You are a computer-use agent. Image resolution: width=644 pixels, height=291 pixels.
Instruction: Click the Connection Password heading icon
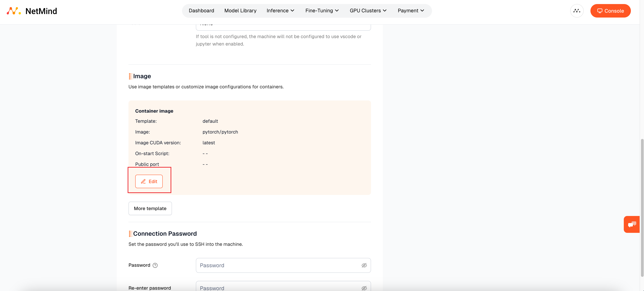pyautogui.click(x=131, y=234)
